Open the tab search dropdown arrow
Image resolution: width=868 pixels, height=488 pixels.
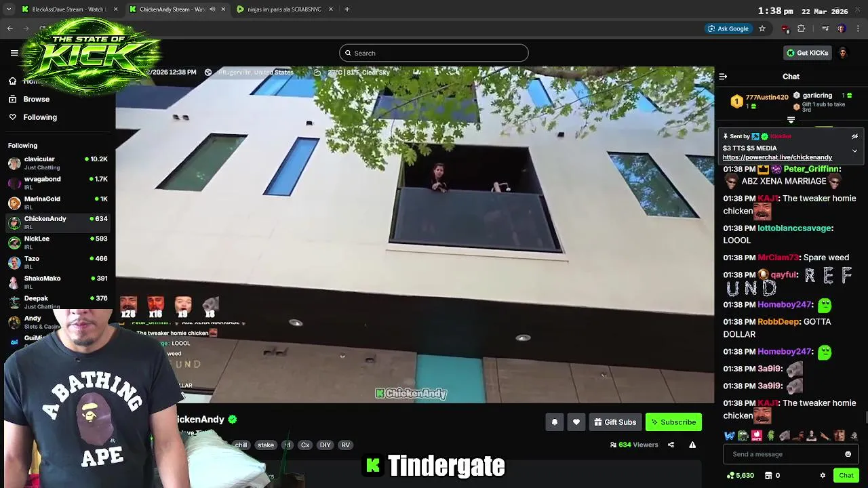tap(8, 9)
